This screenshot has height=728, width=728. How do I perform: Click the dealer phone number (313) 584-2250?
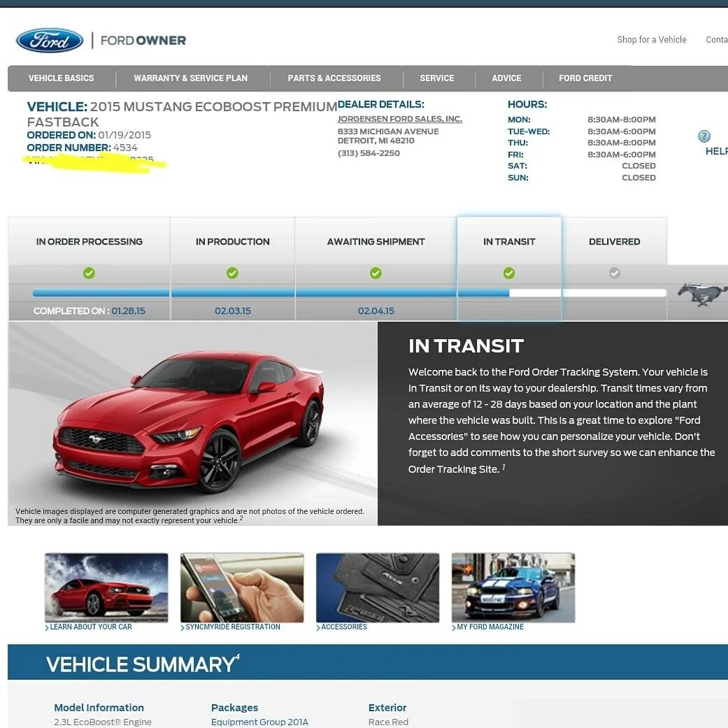pos(369,152)
